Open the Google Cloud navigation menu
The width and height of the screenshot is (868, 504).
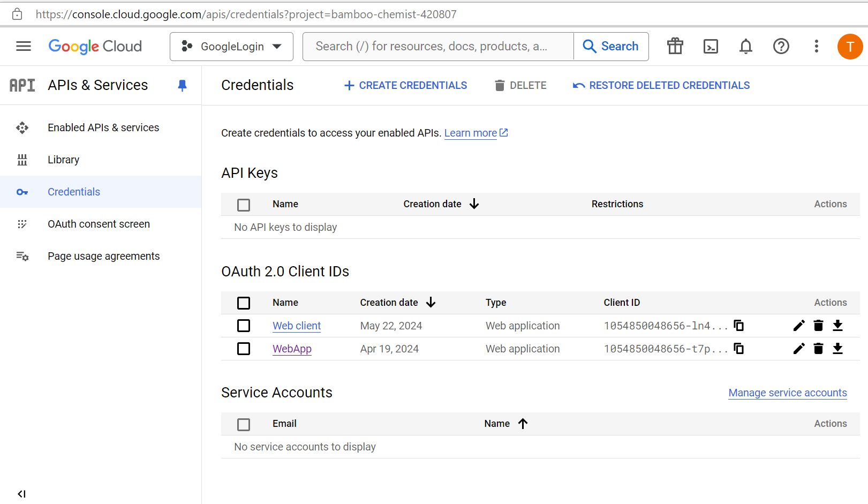tap(24, 46)
